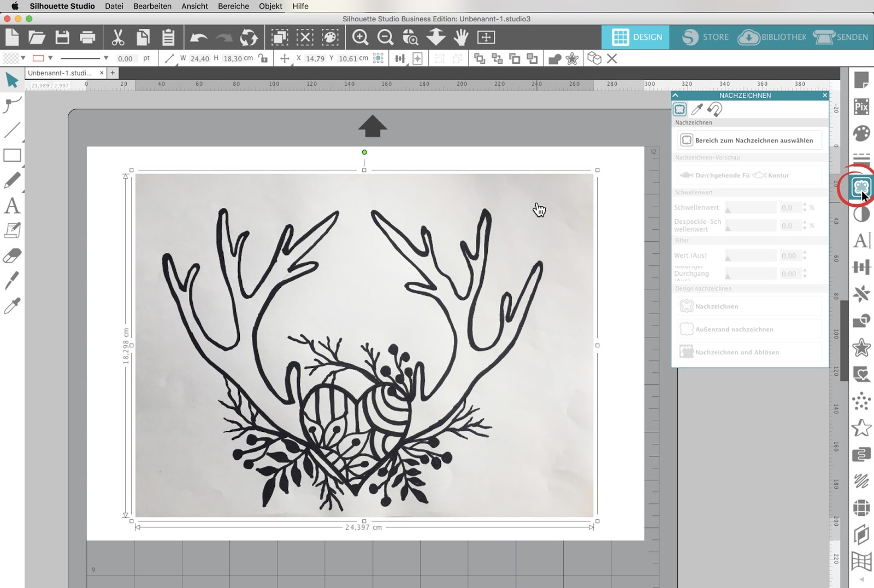Image resolution: width=874 pixels, height=588 pixels.
Task: Open the Datei menu
Action: (x=114, y=6)
